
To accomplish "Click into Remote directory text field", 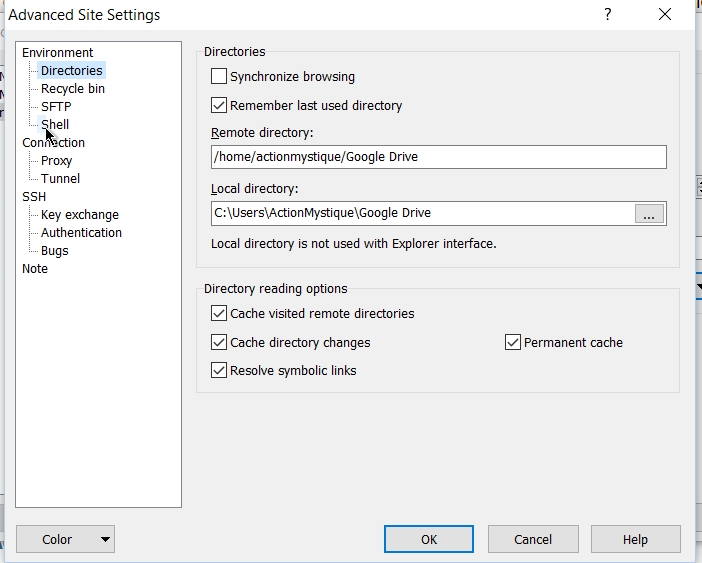I will 438,157.
